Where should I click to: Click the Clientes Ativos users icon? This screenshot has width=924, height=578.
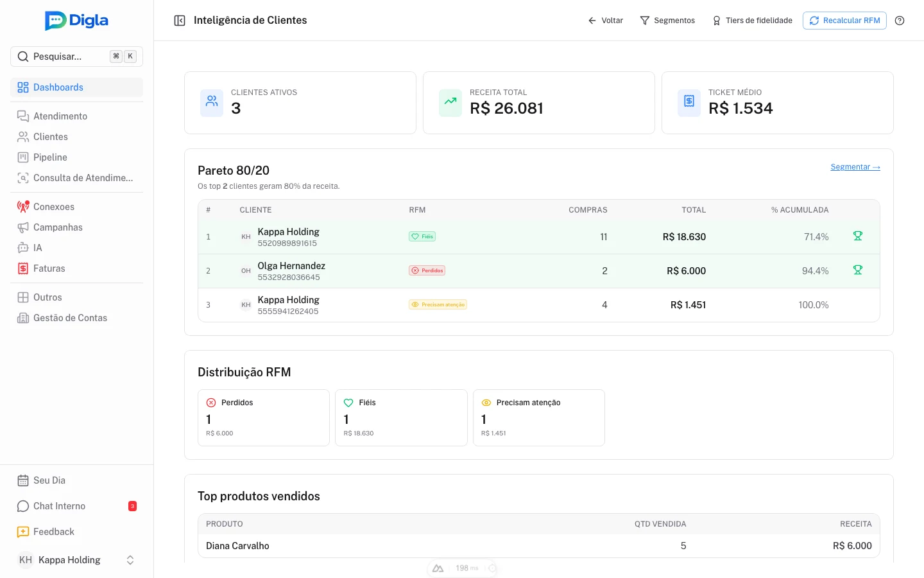212,103
